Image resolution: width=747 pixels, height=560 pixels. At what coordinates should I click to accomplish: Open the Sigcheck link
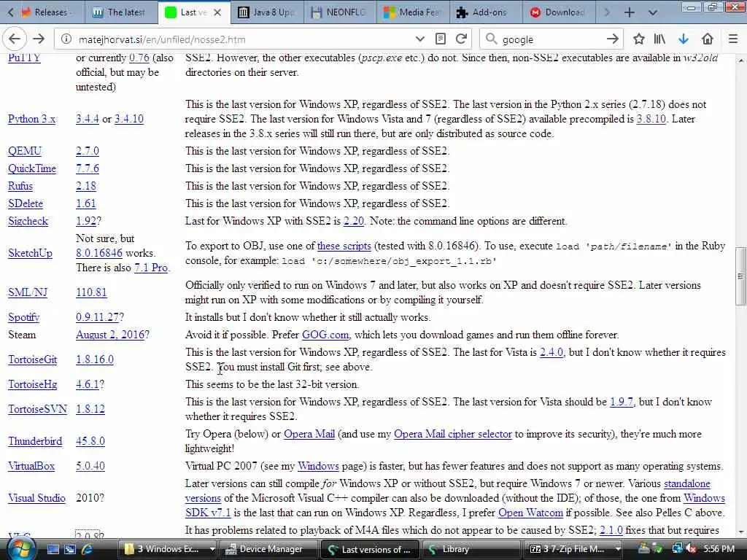point(28,222)
